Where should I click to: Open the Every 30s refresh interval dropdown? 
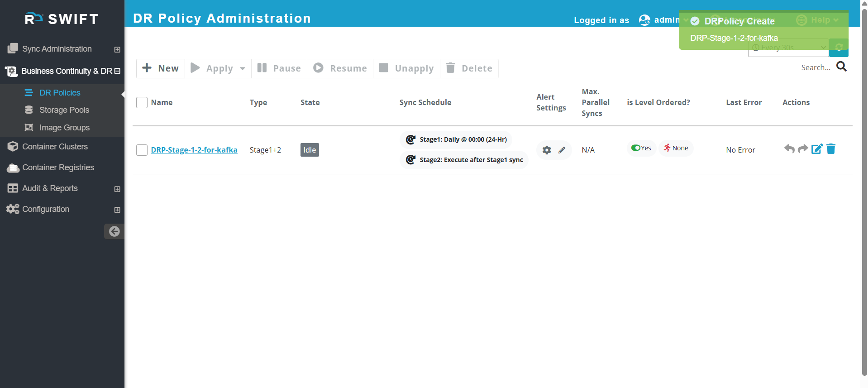click(788, 48)
